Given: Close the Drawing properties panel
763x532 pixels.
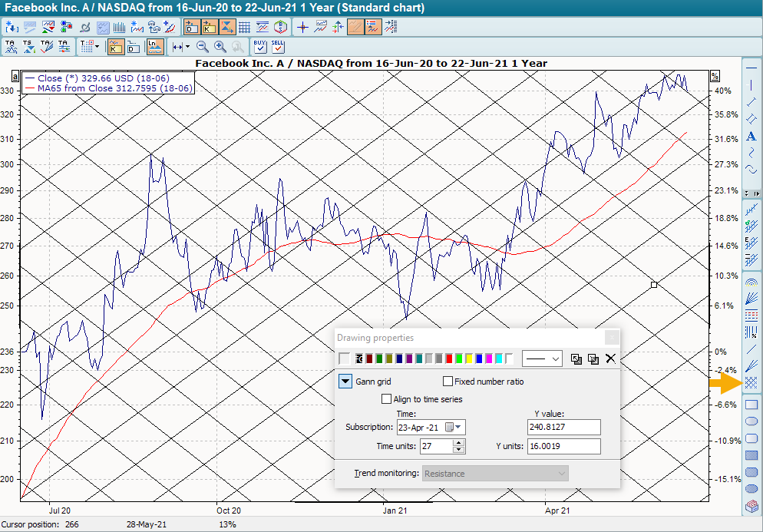Looking at the screenshot, I should (611, 338).
